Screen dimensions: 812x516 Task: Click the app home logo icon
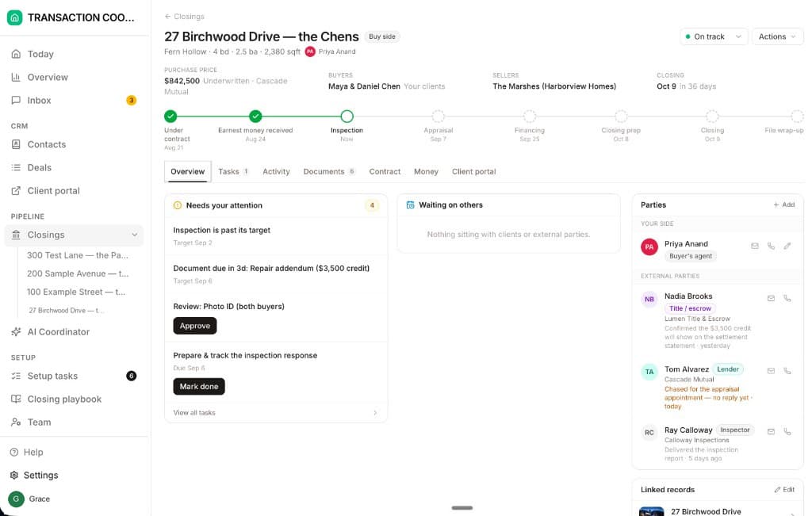(14, 17)
